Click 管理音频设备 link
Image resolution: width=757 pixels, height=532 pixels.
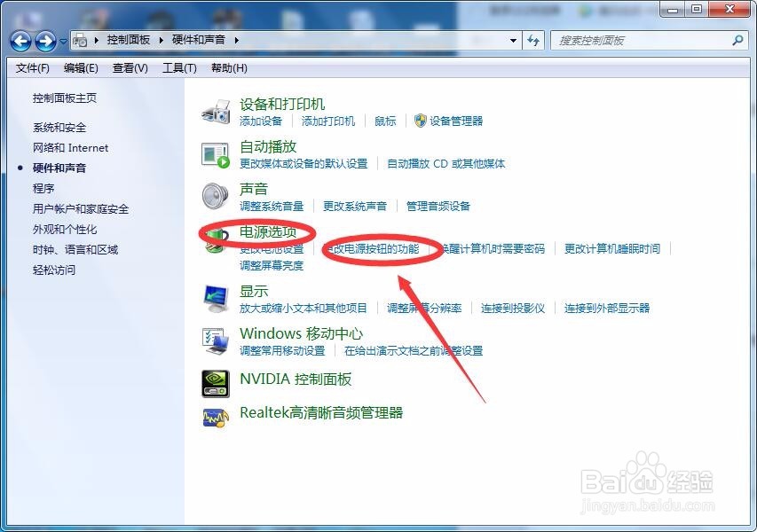[x=438, y=207]
